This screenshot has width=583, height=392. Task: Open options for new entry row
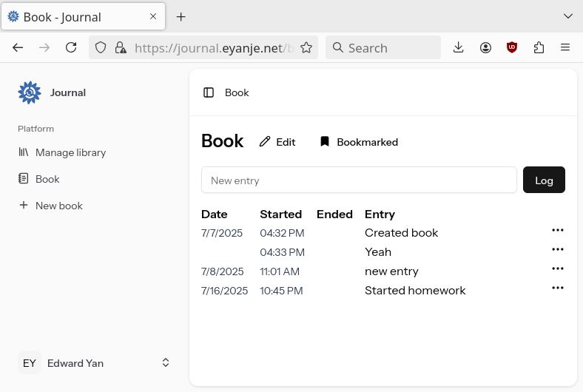(x=557, y=269)
